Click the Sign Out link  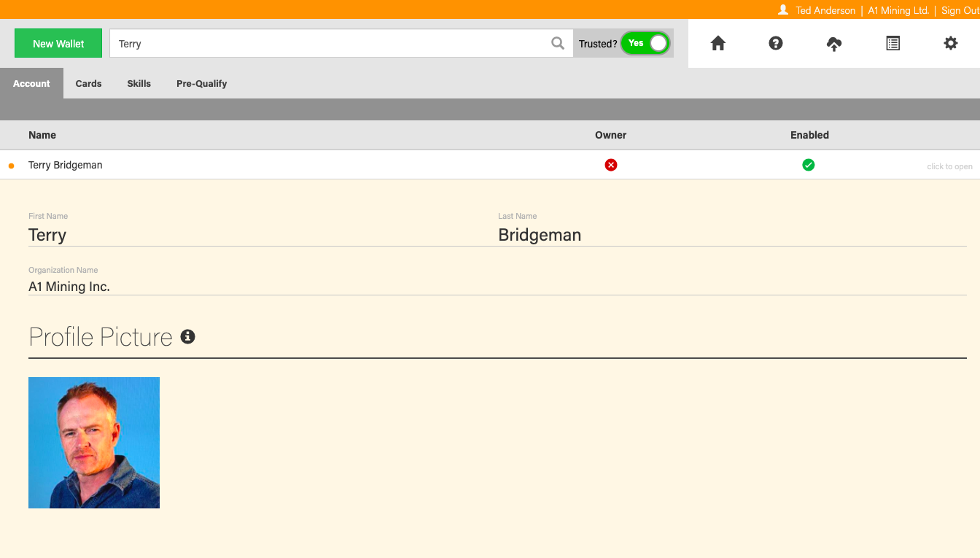960,10
